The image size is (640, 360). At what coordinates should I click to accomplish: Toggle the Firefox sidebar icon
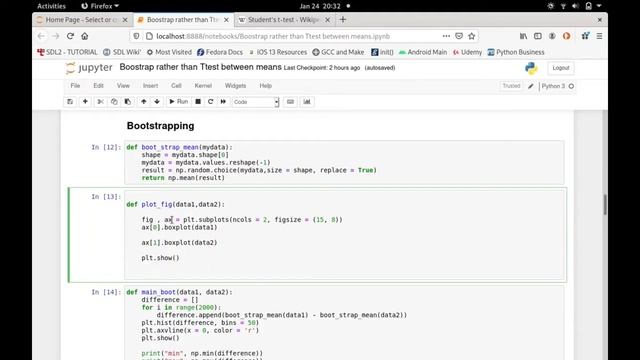pyautogui.click(x=538, y=36)
